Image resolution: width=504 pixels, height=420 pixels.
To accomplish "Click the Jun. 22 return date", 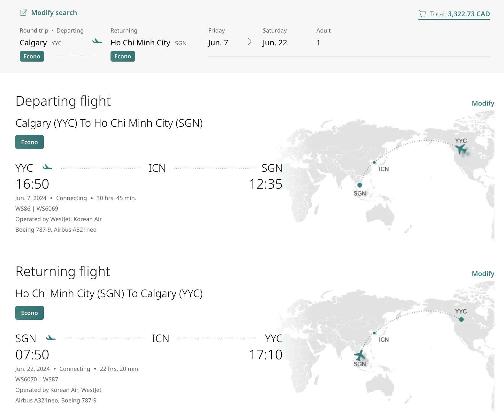I will [x=275, y=43].
